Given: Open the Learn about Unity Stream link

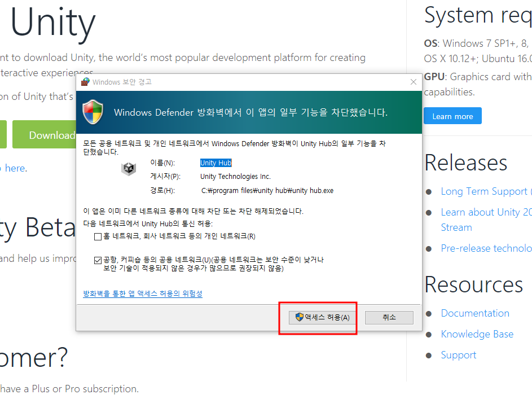Looking at the screenshot, I should 486,220.
